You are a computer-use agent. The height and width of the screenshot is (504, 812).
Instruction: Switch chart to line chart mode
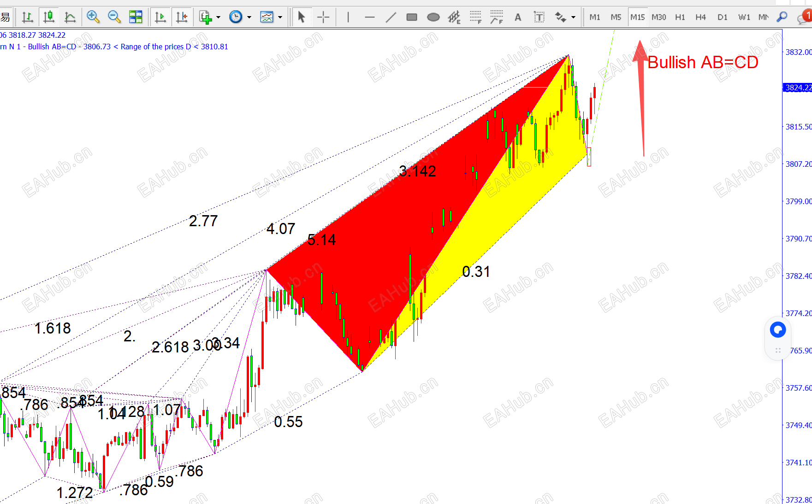click(x=70, y=18)
